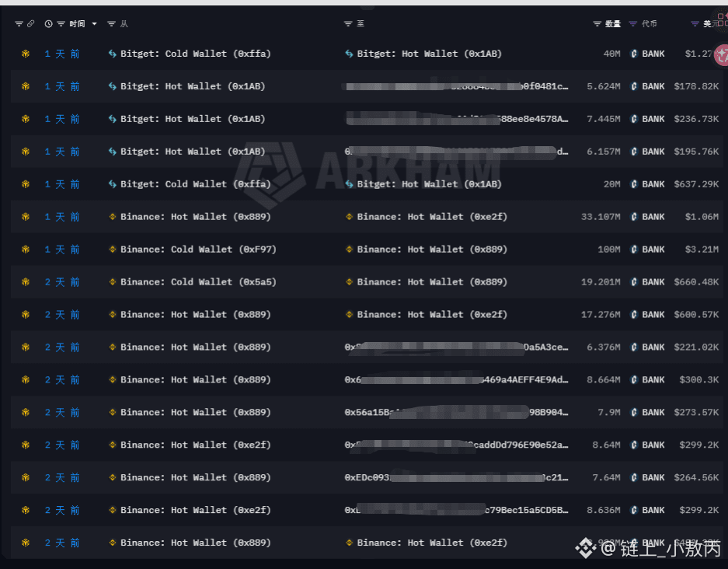Click the BANK token label in the 40M row
Viewport: 728px width, 569px height.
pos(653,54)
